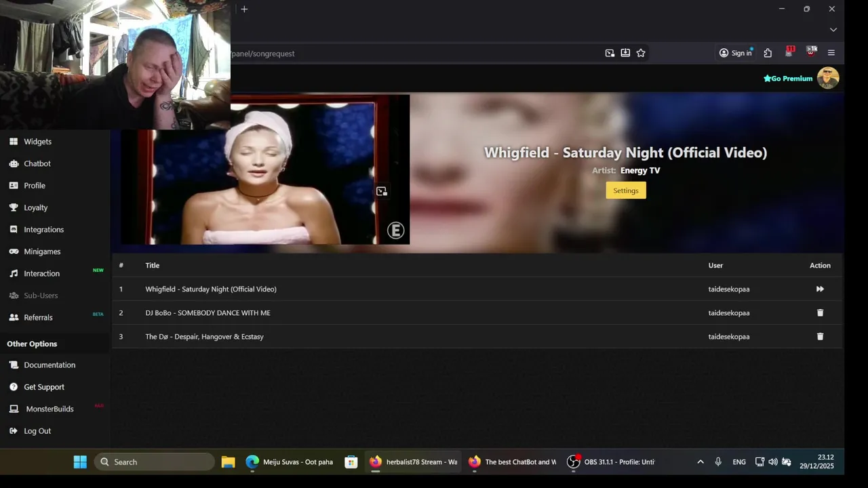Click Go Premium link
This screenshot has width=868, height=488.
[788, 79]
